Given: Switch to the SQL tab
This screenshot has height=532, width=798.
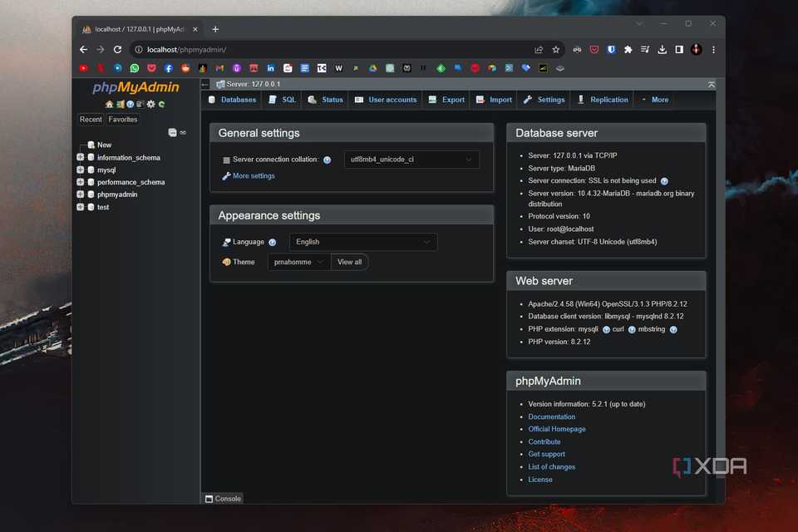Looking at the screenshot, I should (283, 100).
